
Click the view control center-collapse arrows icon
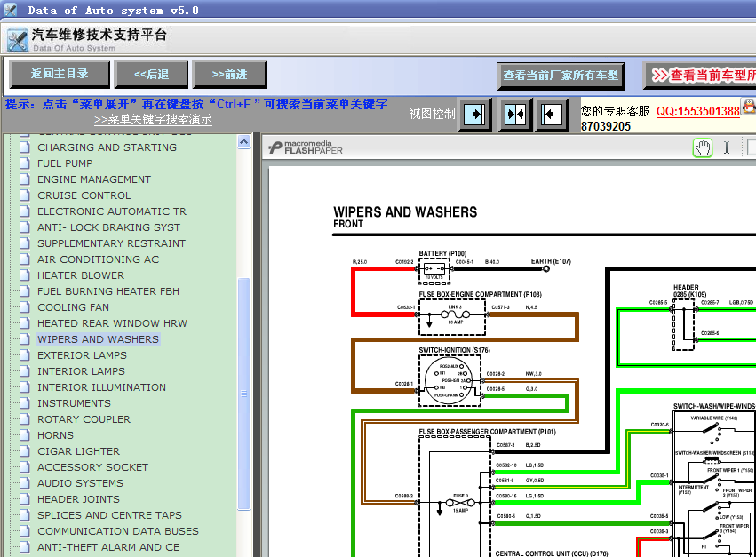[x=515, y=115]
